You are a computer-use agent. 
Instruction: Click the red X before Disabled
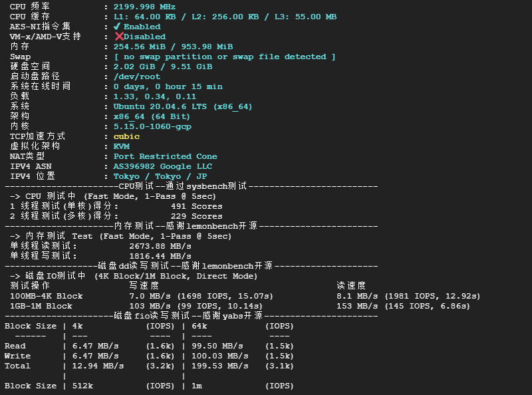[x=119, y=37]
